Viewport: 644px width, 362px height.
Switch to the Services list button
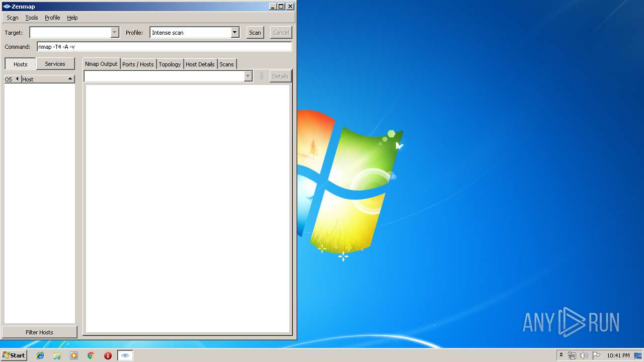(x=55, y=64)
